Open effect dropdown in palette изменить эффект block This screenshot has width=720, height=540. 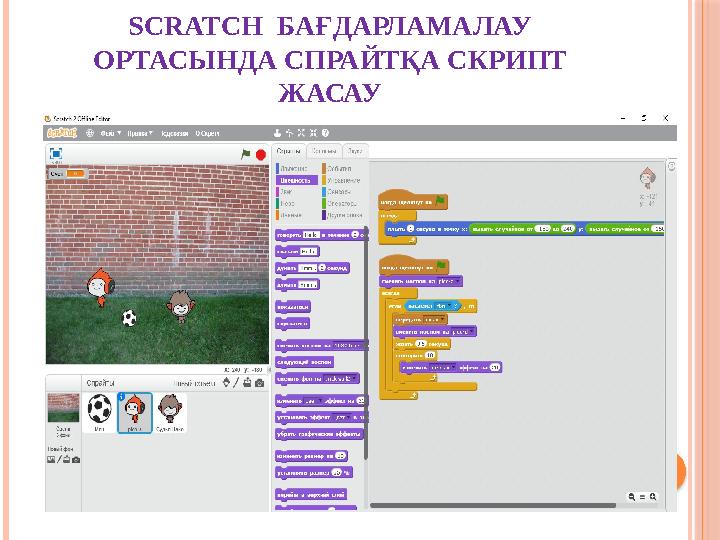[x=313, y=401]
